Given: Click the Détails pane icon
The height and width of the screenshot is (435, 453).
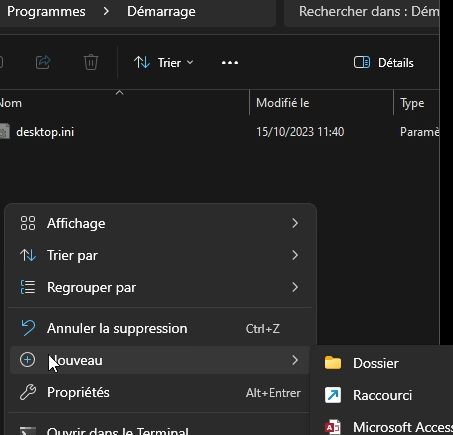Looking at the screenshot, I should 362,62.
